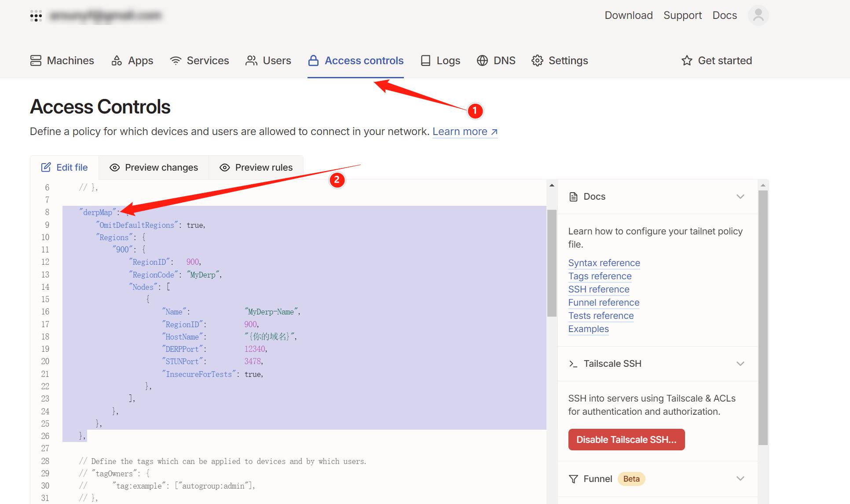Image resolution: width=850 pixels, height=504 pixels.
Task: Click the "MyDerp-Name" value text
Action: [x=271, y=312]
